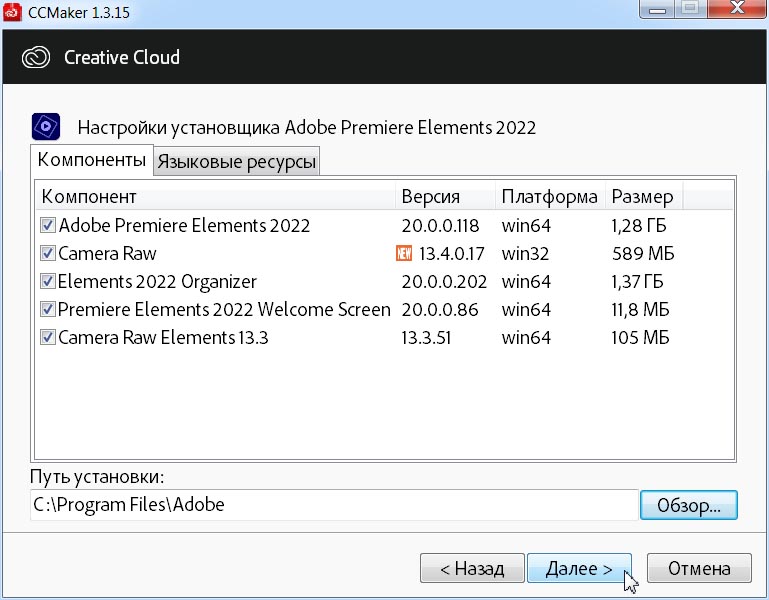The height and width of the screenshot is (600, 769).
Task: Click the win32 platform cell
Action: 525,254
